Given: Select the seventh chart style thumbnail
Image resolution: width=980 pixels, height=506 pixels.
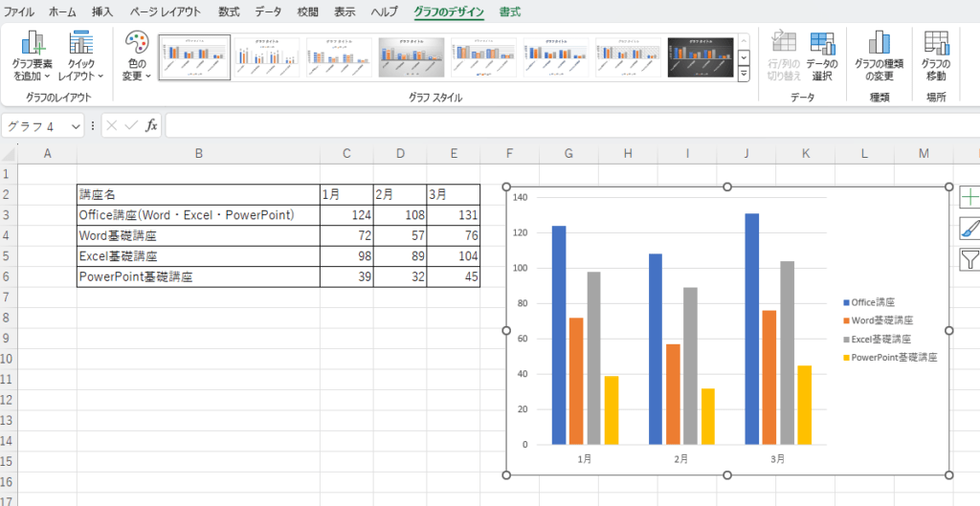Looking at the screenshot, I should tap(628, 57).
